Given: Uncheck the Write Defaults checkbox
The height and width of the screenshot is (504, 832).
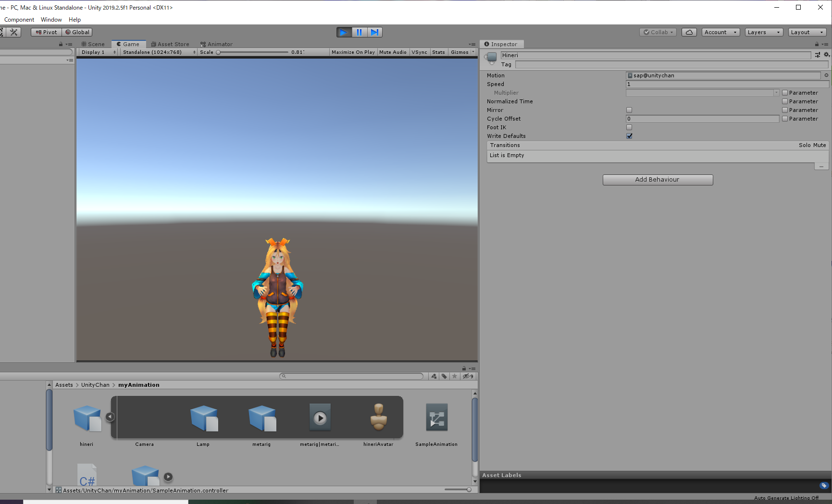Looking at the screenshot, I should (x=629, y=136).
